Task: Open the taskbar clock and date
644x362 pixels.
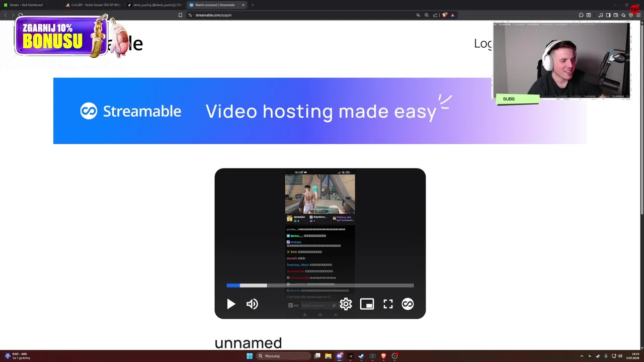Action: click(632, 356)
